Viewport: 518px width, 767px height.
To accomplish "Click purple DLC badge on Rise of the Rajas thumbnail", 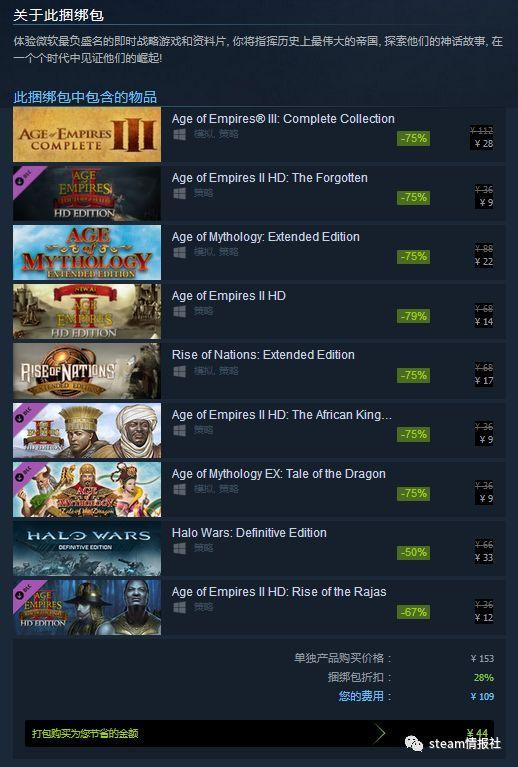I will point(25,592).
